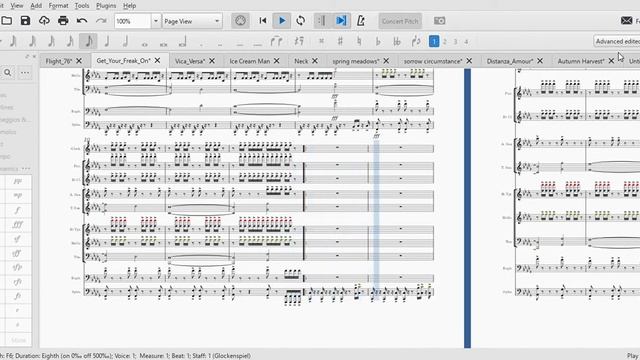Click More button in Dynamics palette
Viewport: 640px width, 360px height.
click(18, 340)
